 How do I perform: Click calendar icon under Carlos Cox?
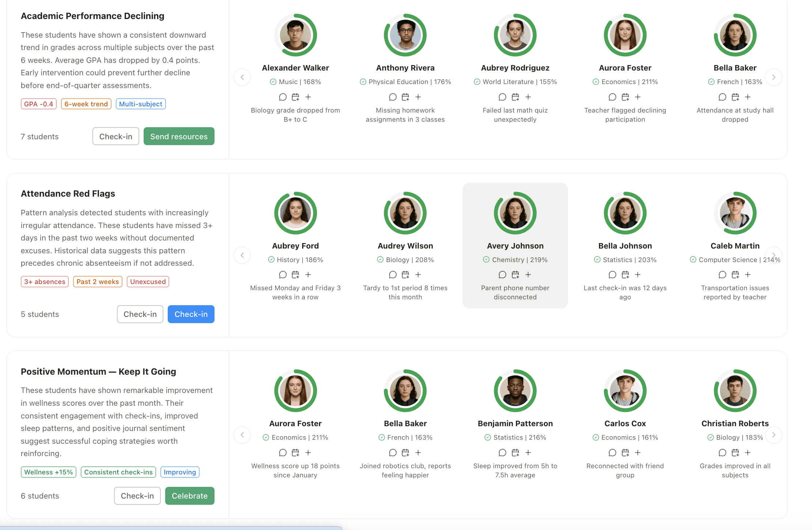(625, 453)
